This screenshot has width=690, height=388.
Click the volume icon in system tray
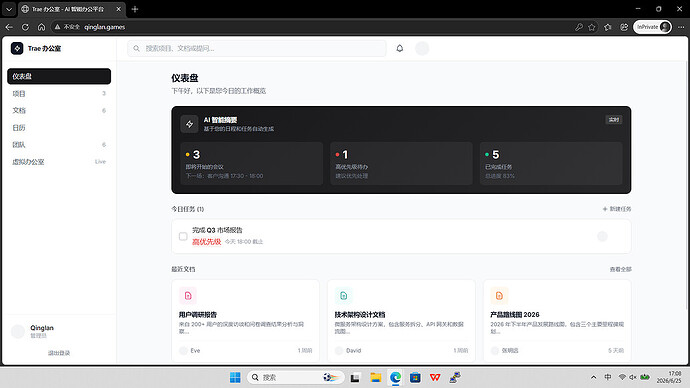[633, 377]
